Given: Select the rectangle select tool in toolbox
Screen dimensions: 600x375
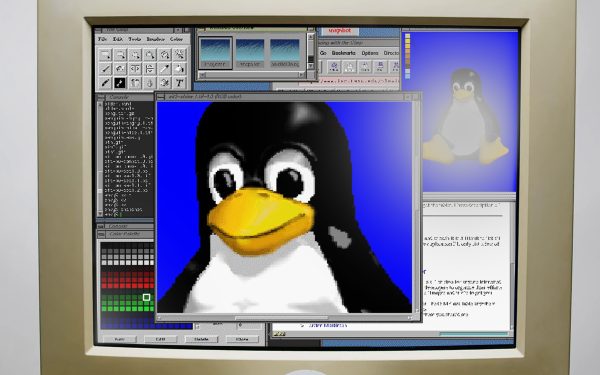Looking at the screenshot, I should point(105,55).
